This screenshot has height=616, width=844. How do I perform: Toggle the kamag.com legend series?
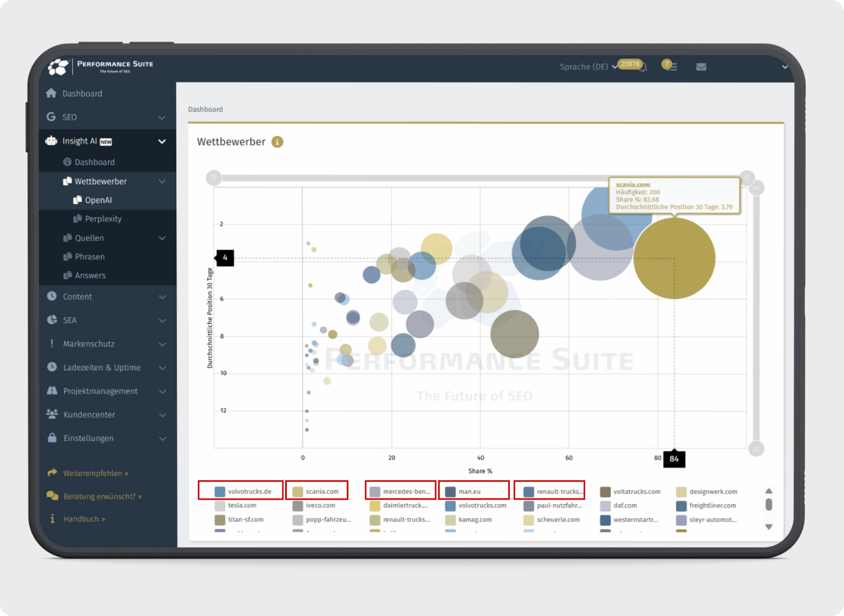point(469,520)
